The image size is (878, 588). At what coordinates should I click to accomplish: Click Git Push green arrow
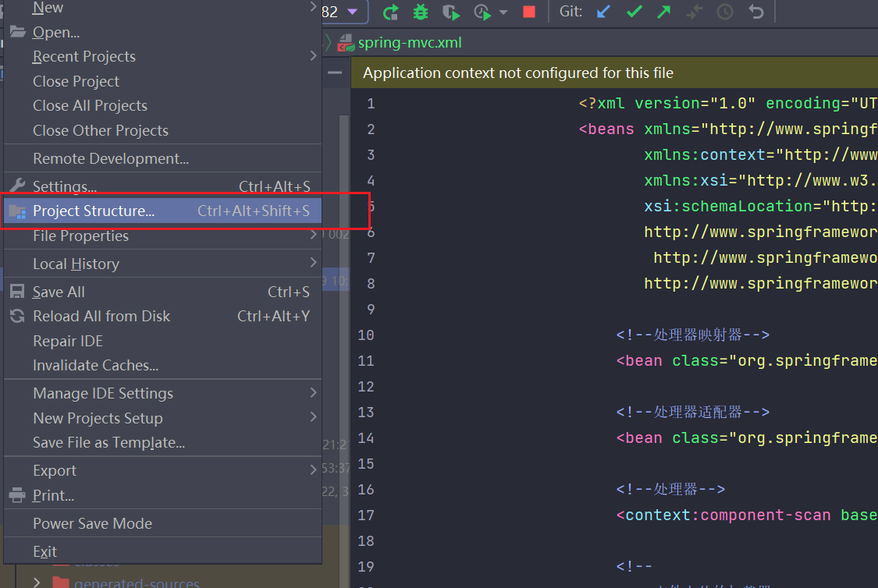click(x=664, y=12)
